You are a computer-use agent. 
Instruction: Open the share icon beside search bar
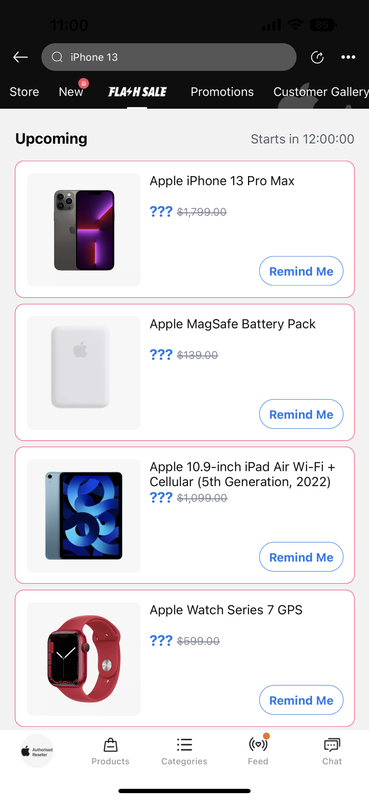(x=317, y=57)
